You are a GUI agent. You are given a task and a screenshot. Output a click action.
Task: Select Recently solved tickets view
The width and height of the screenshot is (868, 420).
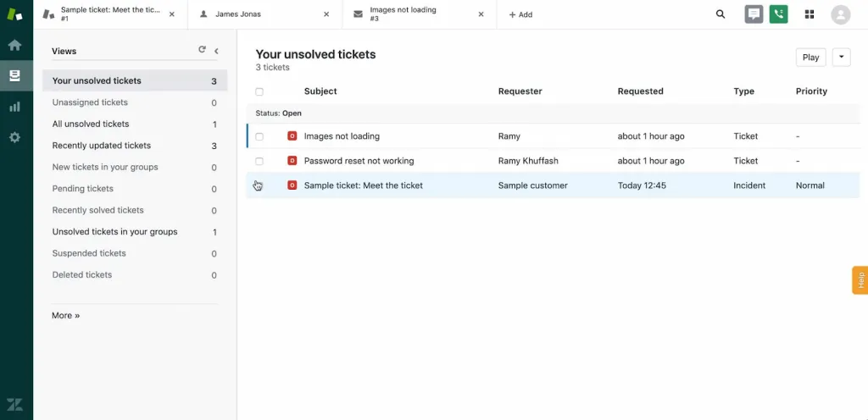[x=135, y=210]
